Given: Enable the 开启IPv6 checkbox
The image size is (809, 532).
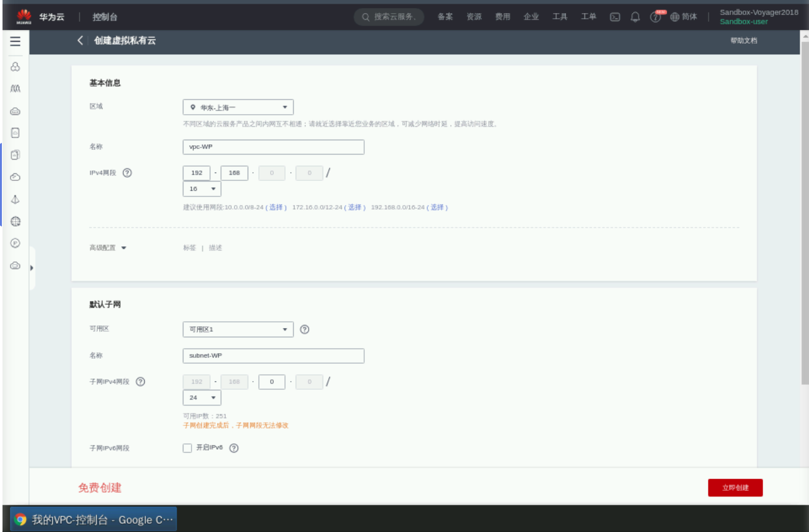Looking at the screenshot, I should (x=187, y=448).
